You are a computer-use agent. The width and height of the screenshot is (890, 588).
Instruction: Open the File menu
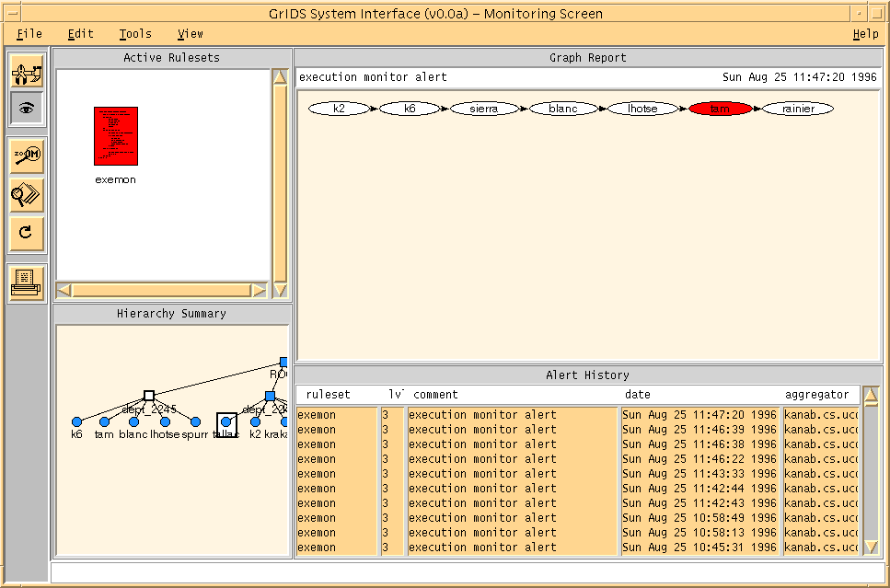[29, 34]
